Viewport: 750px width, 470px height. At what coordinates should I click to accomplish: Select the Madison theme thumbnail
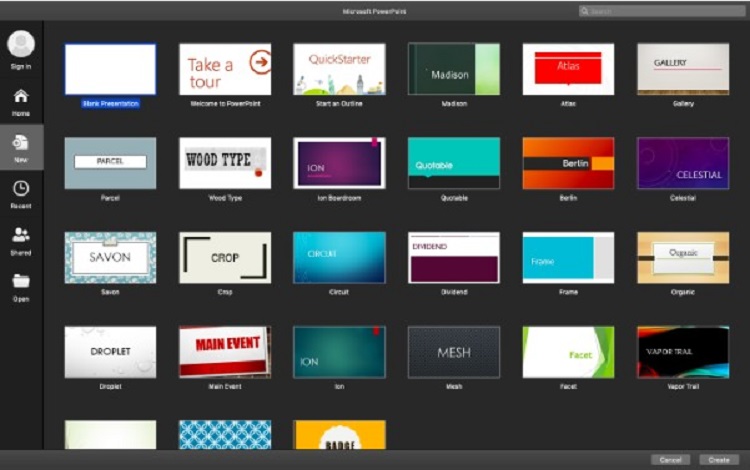coord(454,69)
